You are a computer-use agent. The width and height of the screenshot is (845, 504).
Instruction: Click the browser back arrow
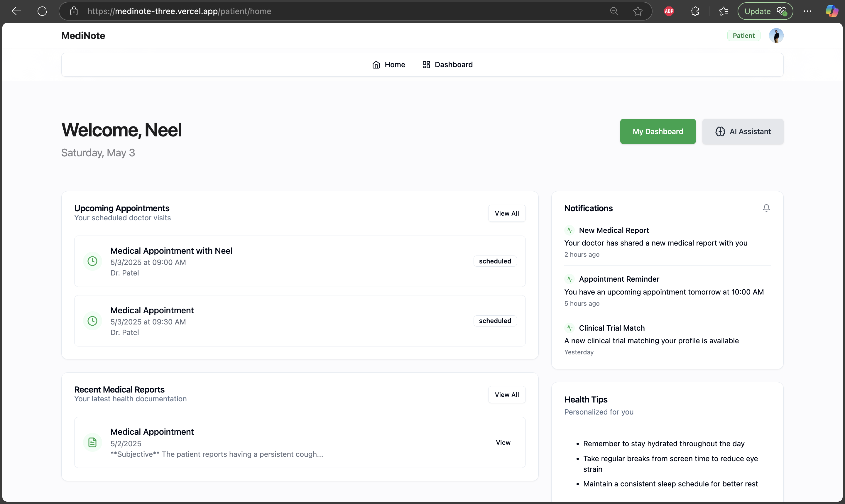[16, 11]
